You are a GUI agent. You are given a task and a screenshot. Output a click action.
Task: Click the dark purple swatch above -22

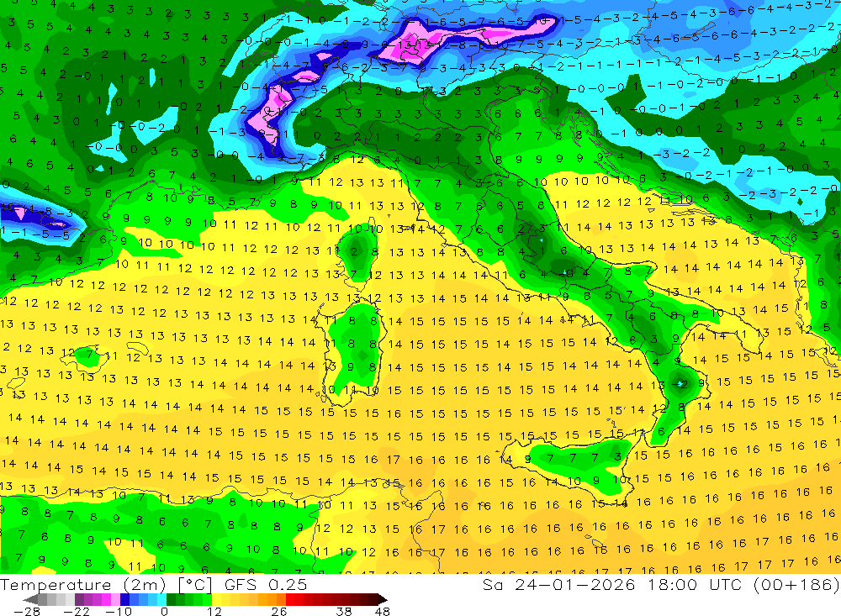[x=79, y=599]
